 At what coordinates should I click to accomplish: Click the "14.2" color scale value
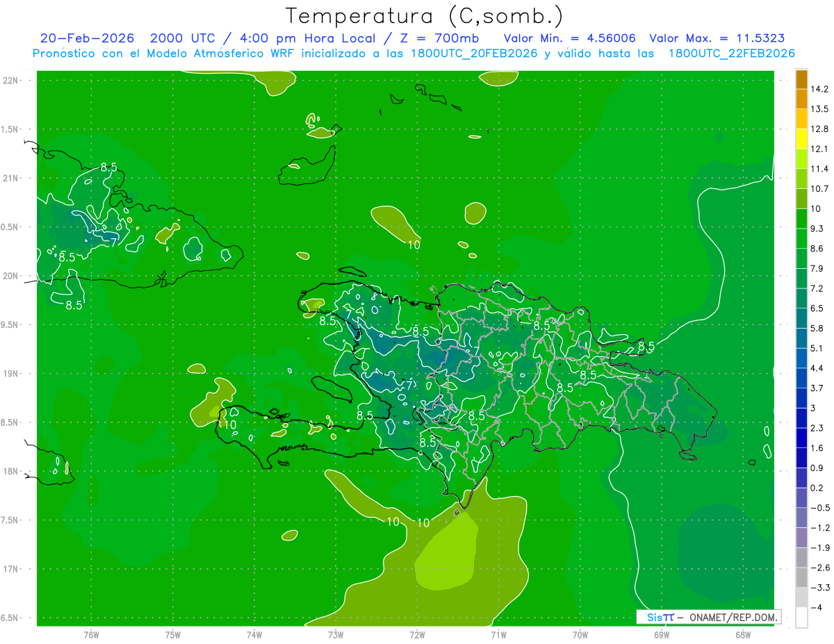(821, 89)
